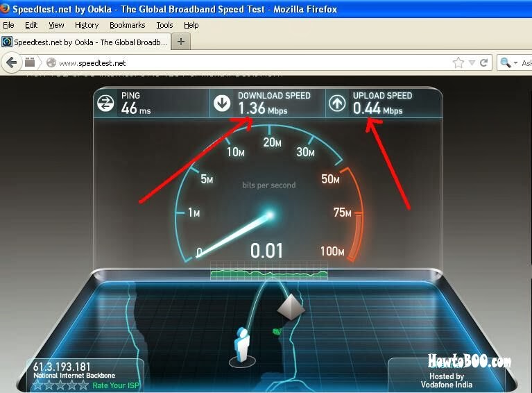Click the UPLOAD SPEED heading
Image resolution: width=532 pixels, height=393 pixels.
pyautogui.click(x=382, y=96)
